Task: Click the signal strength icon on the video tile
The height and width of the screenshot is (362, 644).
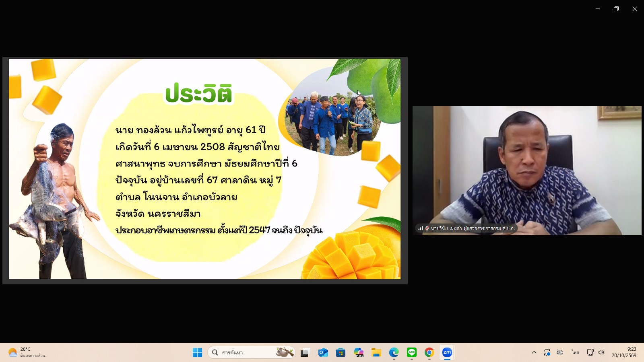Action: point(421,228)
